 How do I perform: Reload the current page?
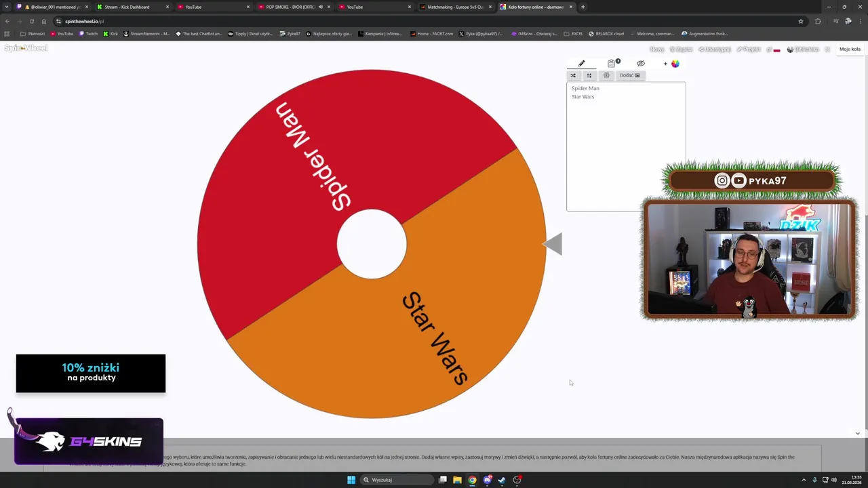coord(31,21)
